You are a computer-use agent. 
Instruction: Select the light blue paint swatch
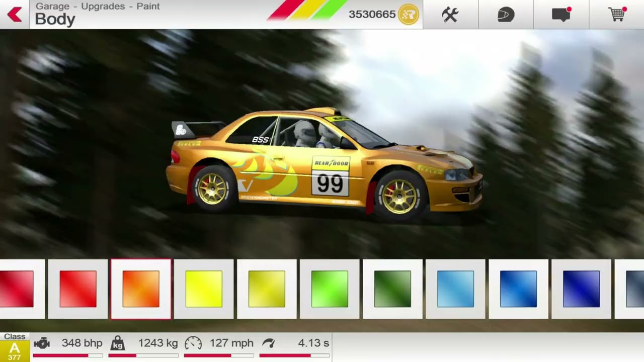click(x=455, y=288)
